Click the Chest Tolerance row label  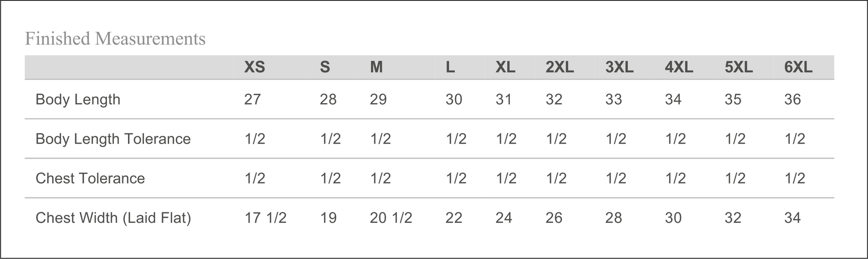point(90,178)
